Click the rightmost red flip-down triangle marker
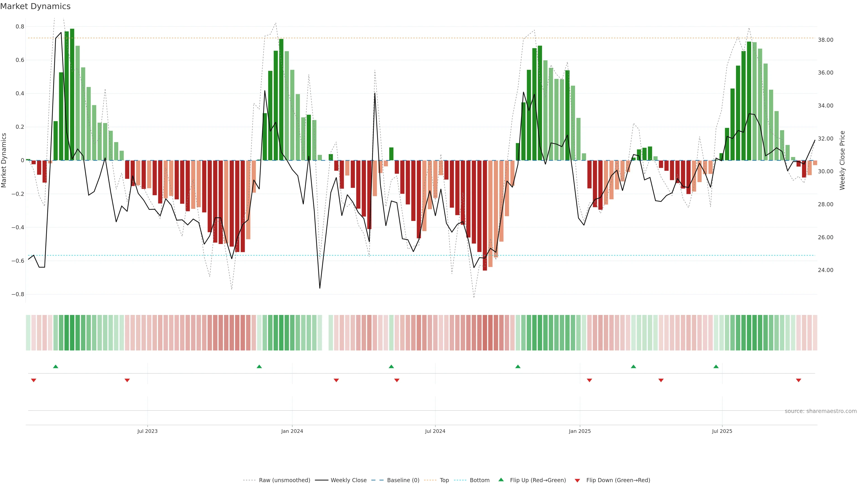 [798, 380]
